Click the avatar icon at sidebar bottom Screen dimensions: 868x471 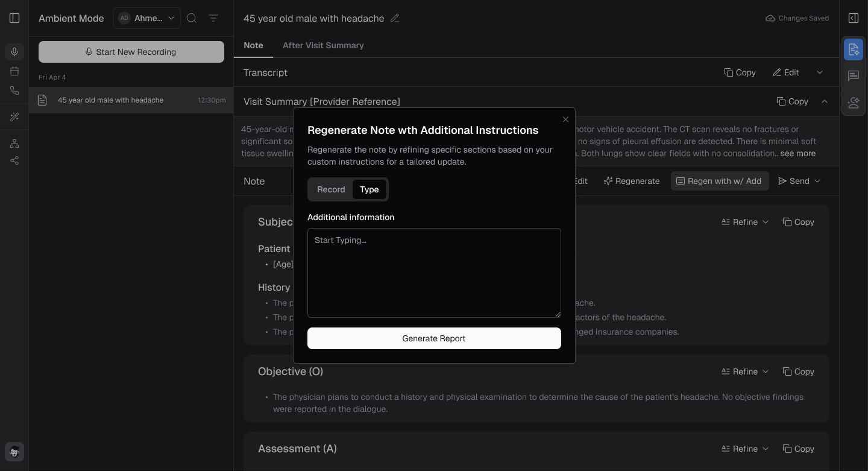pyautogui.click(x=14, y=452)
